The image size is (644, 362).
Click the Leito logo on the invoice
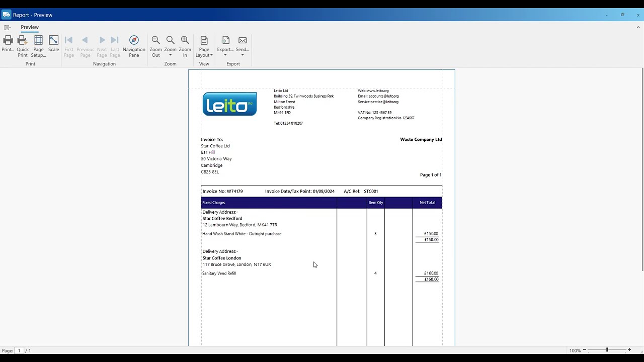[x=229, y=104]
